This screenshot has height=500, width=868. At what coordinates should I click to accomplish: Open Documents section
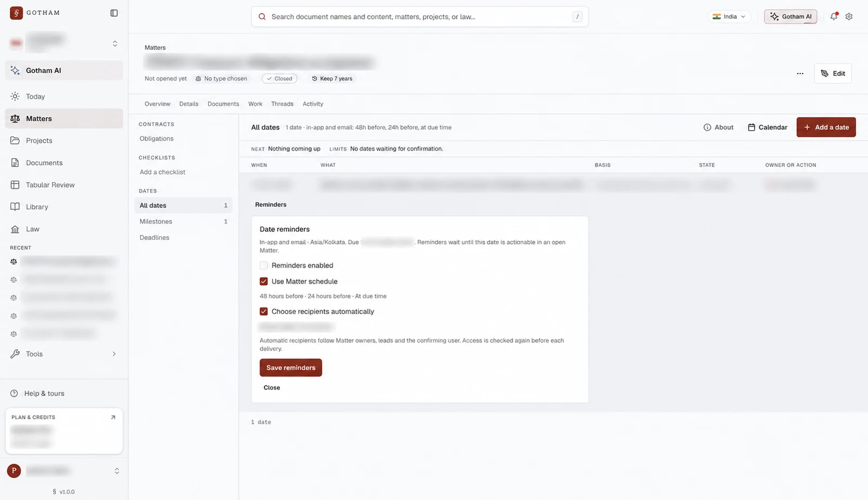point(64,163)
